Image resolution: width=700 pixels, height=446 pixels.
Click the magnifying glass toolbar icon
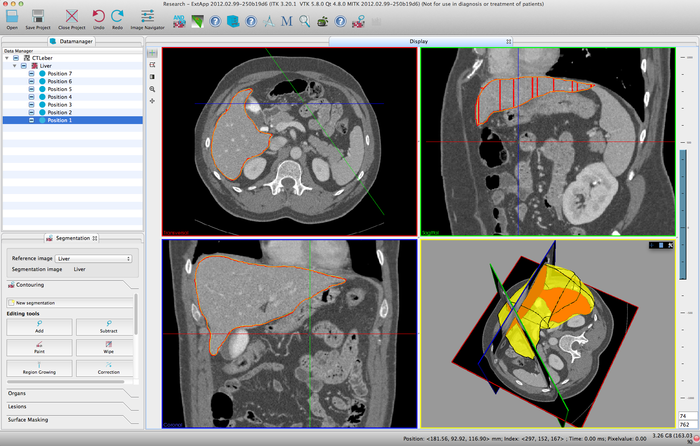(304, 21)
